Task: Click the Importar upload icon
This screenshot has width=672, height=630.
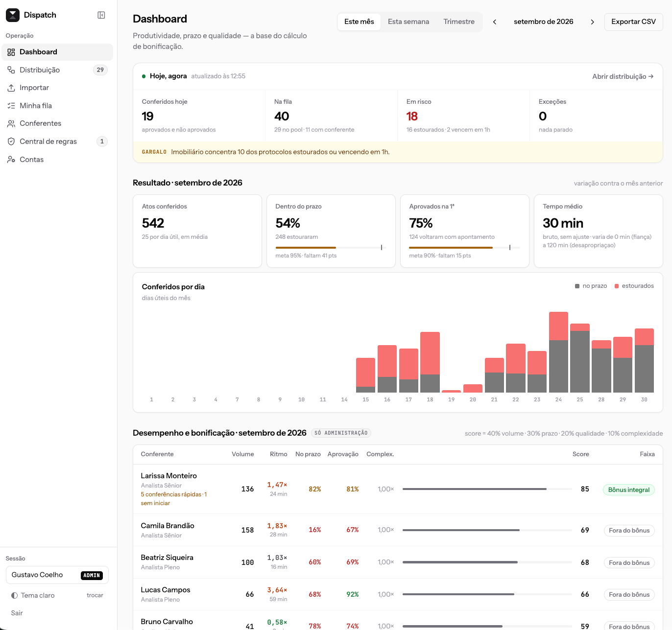Action: coord(11,88)
